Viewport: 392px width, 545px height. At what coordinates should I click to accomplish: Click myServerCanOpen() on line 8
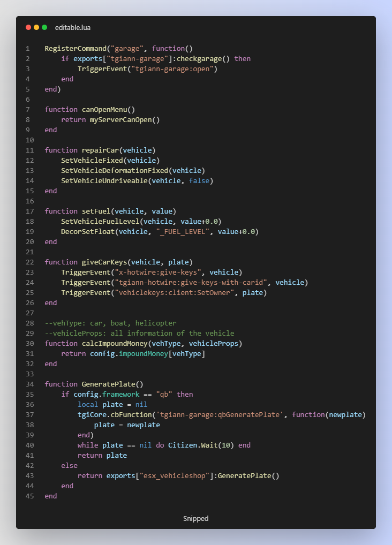(125, 119)
